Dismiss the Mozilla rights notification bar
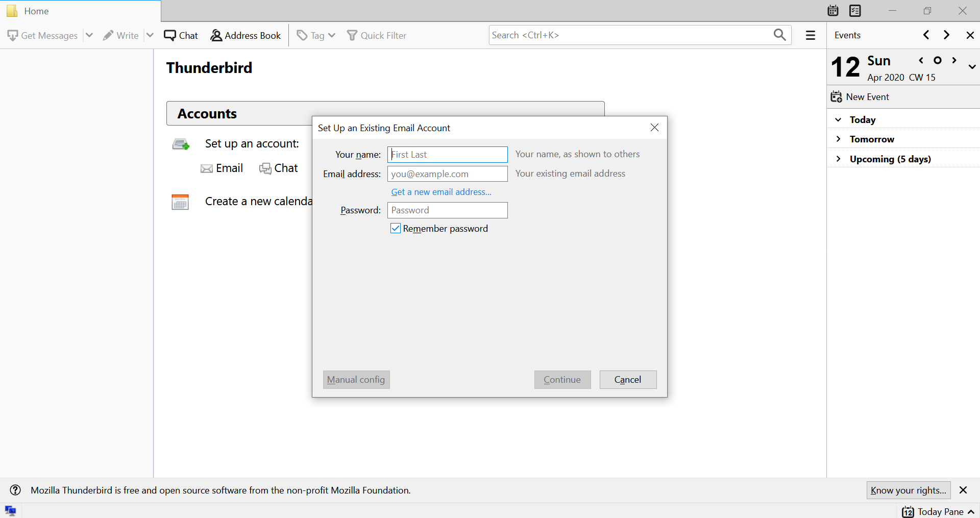This screenshot has height=518, width=980. [x=963, y=490]
